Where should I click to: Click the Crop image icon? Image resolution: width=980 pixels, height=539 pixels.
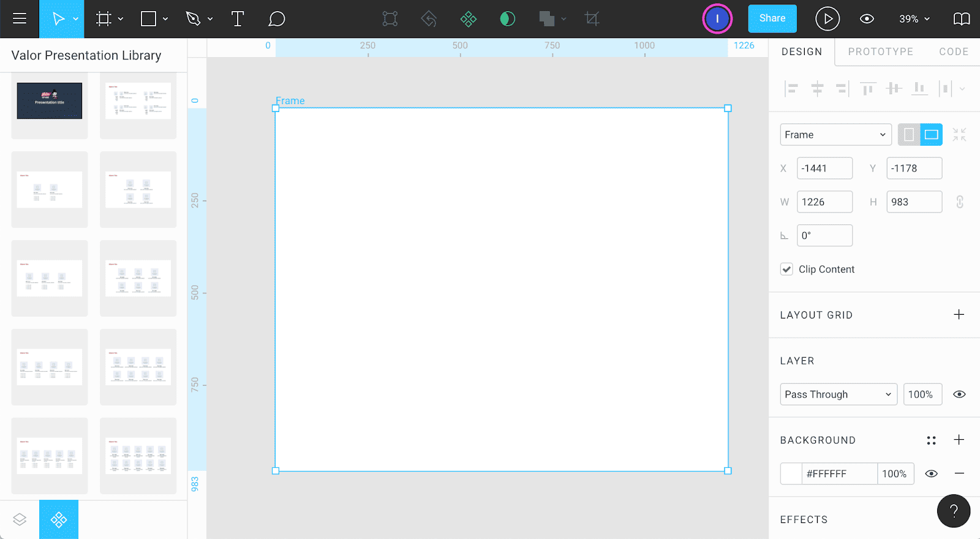click(592, 19)
